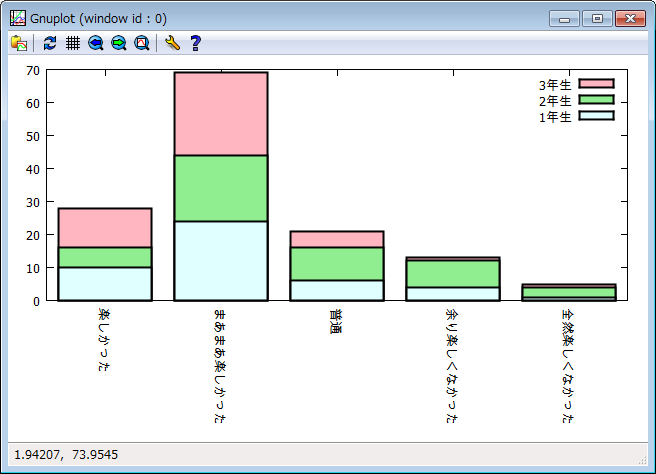Click the Gnuplot (window id : 0) title
656x474 pixels.
(98, 19)
